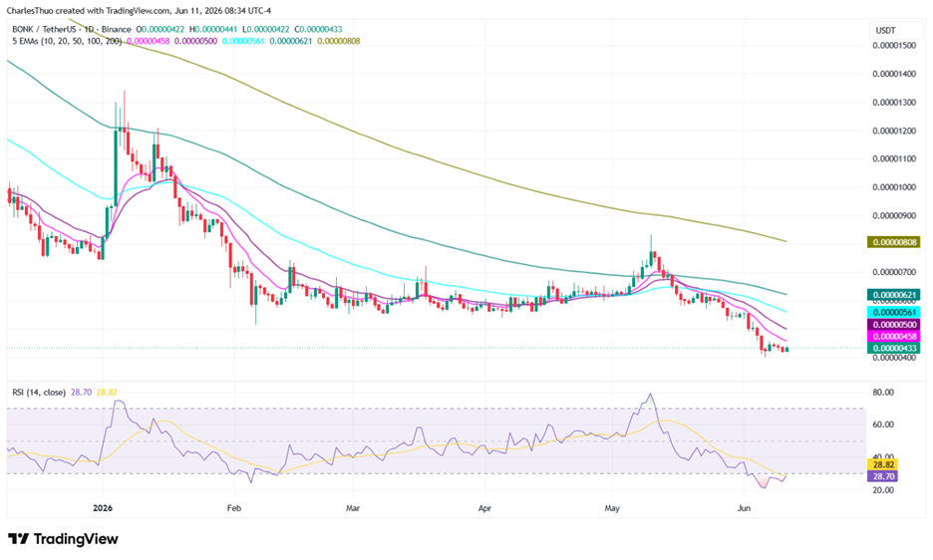The image size is (933, 560).
Task: Click the 0.00001200 price axis label
Action: [894, 131]
